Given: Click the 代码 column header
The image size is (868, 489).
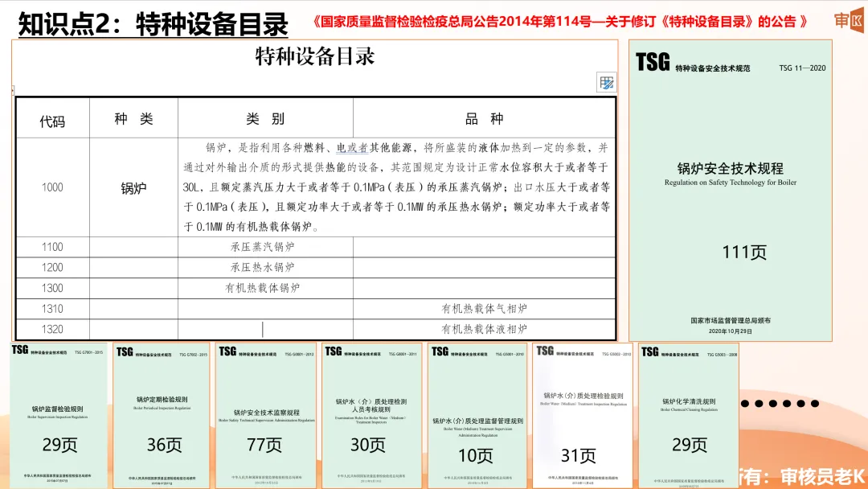Looking at the screenshot, I should click(52, 120).
